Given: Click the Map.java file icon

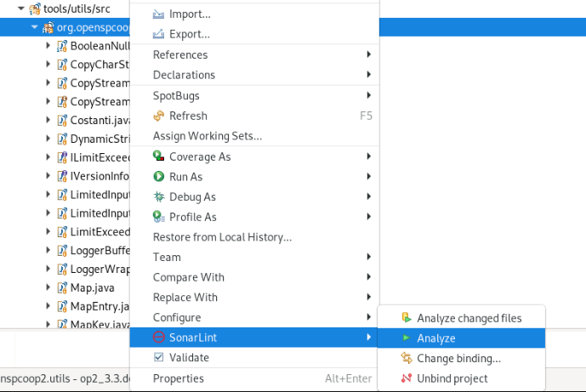Looking at the screenshot, I should click(62, 287).
